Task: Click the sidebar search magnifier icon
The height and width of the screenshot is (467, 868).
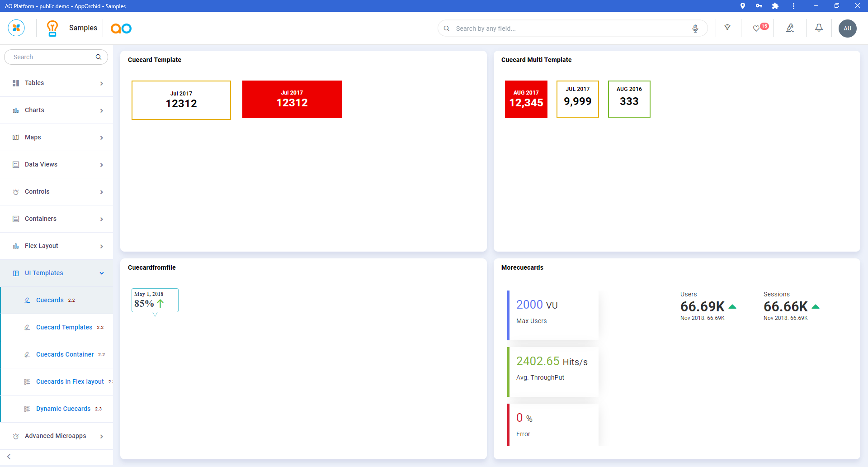Action: [99, 57]
